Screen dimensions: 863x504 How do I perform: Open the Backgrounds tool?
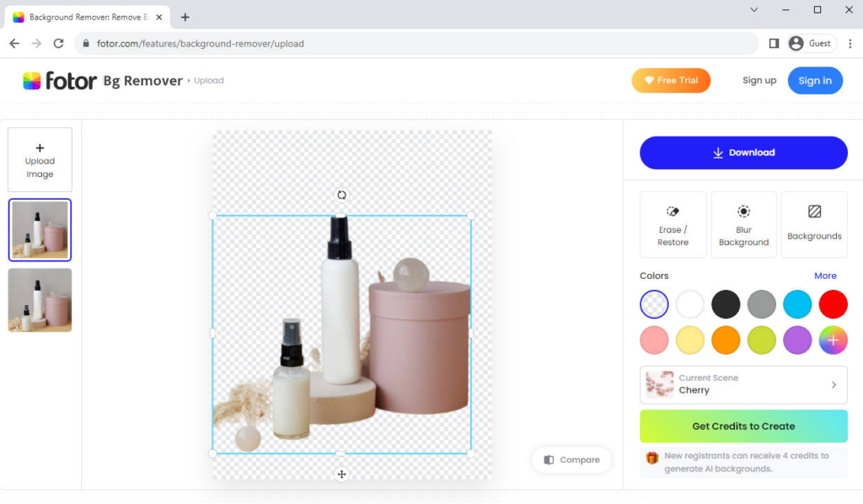pyautogui.click(x=814, y=223)
